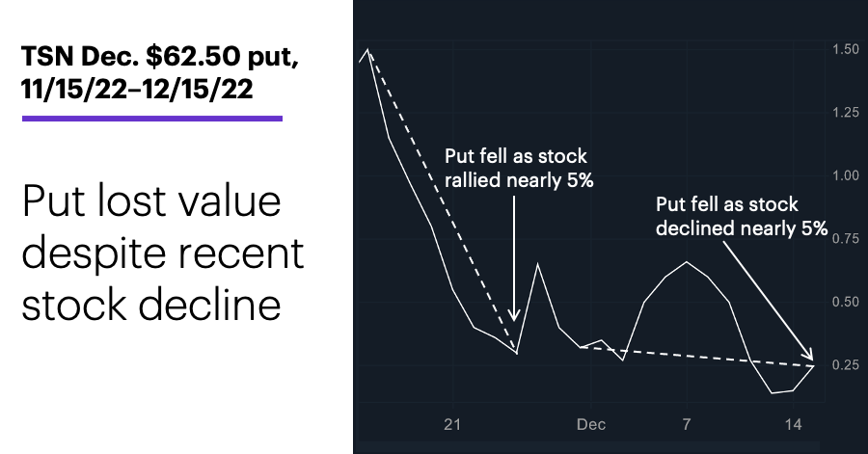Click the 1.25 price axis label
This screenshot has width=868, height=454.
point(846,112)
